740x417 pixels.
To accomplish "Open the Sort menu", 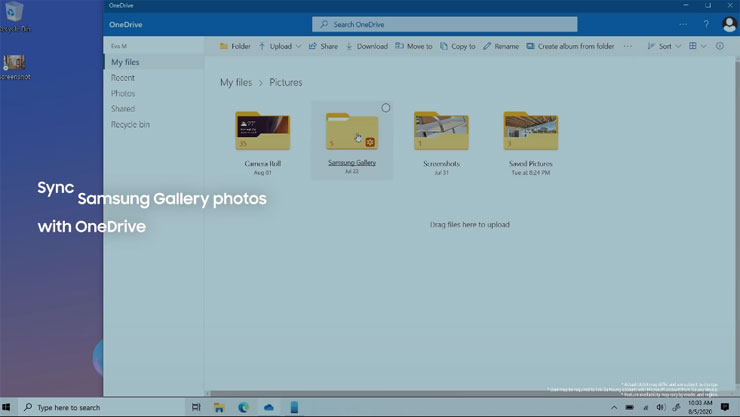I will (x=664, y=46).
